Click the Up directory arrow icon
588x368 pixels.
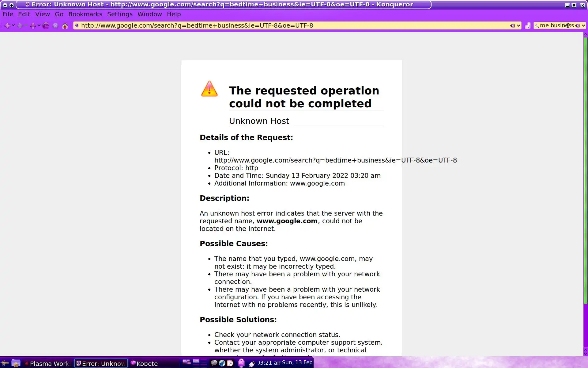pos(33,26)
